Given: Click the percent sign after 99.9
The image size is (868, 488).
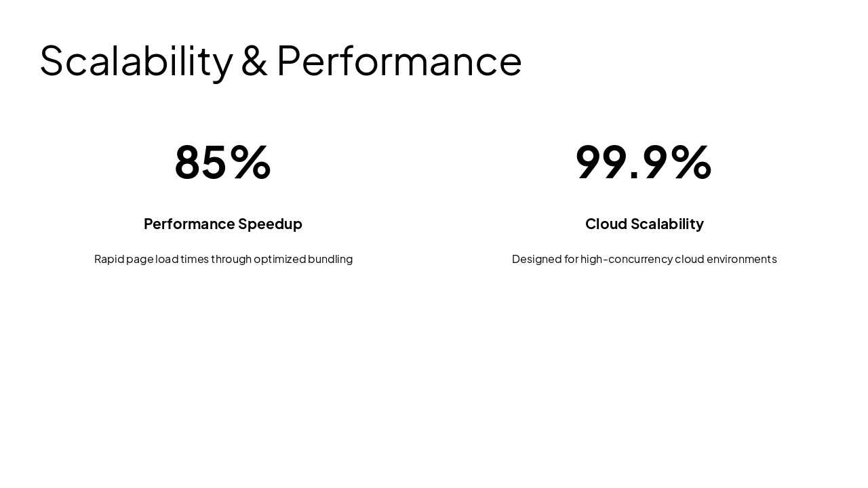Looking at the screenshot, I should [x=692, y=163].
